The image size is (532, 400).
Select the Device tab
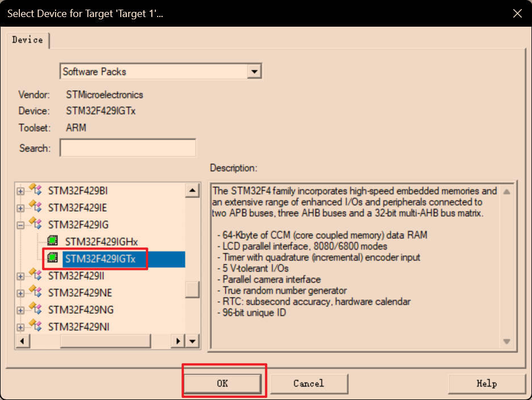point(28,40)
